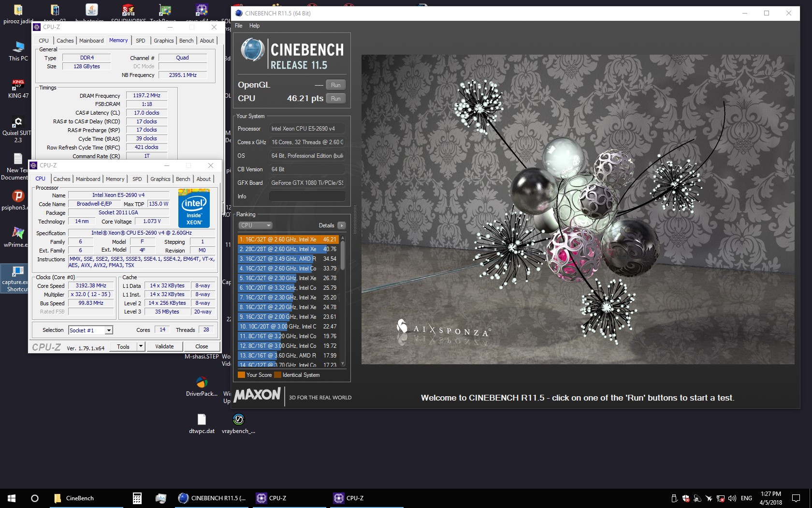Click the Core Speed 3192.38 MHz value
The height and width of the screenshot is (508, 812).
tap(91, 285)
